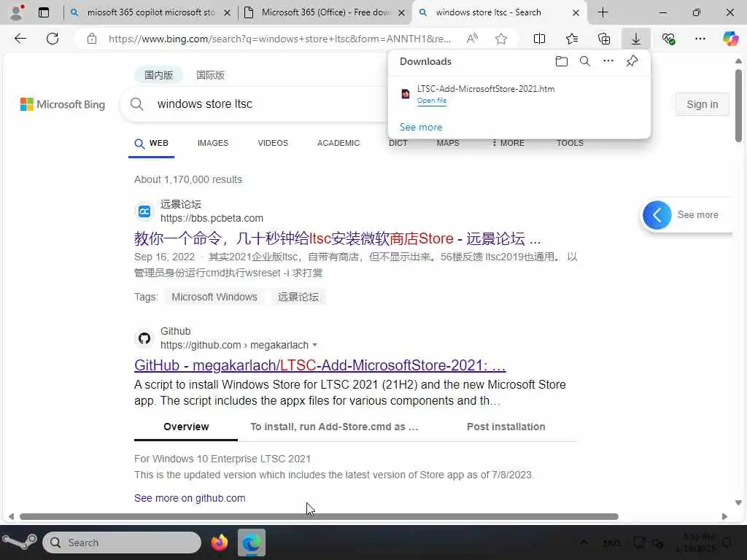Screen dimensions: 747x560
Task: Open more options in Downloads panel
Action: [x=608, y=61]
